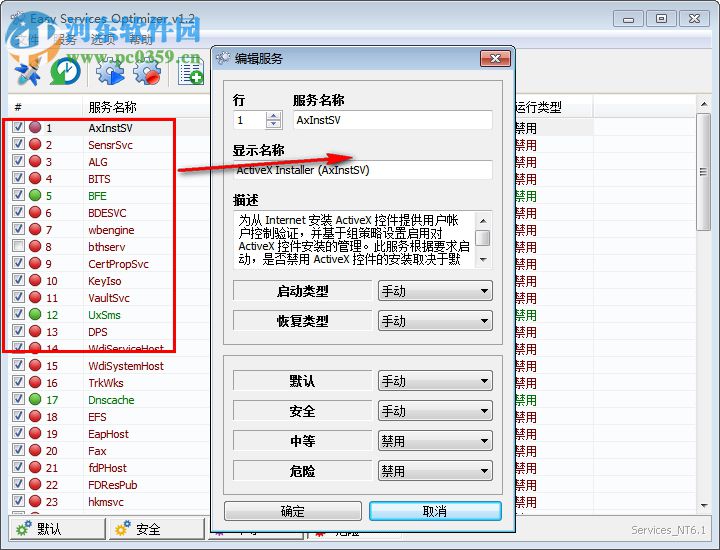Toggle the checkbox for AxInstSV
This screenshot has width=720, height=550.
point(18,127)
